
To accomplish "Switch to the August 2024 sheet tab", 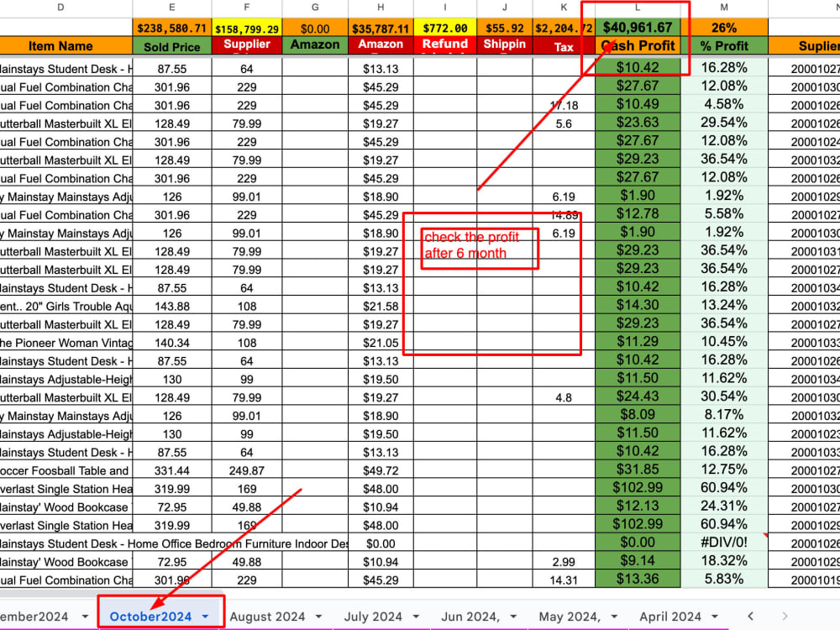I will [x=267, y=616].
